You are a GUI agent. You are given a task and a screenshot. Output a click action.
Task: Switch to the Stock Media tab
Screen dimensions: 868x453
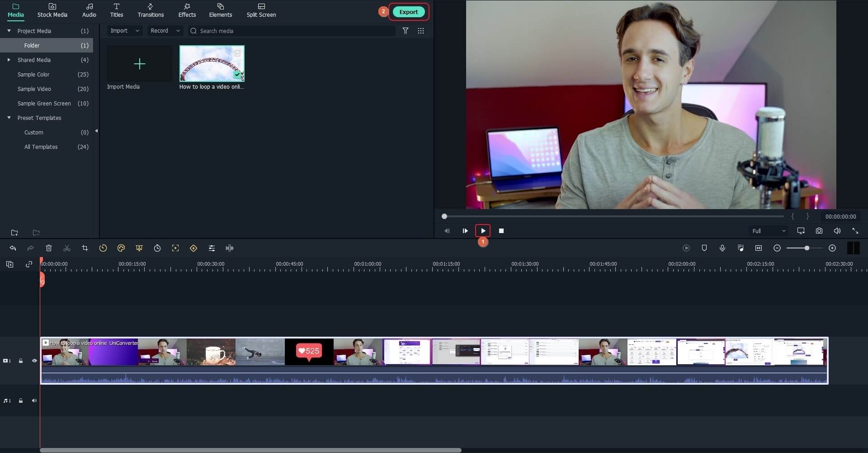click(52, 10)
